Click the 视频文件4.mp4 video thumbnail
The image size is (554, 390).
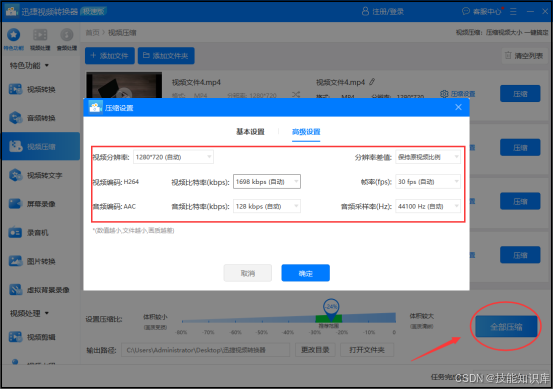click(x=124, y=85)
